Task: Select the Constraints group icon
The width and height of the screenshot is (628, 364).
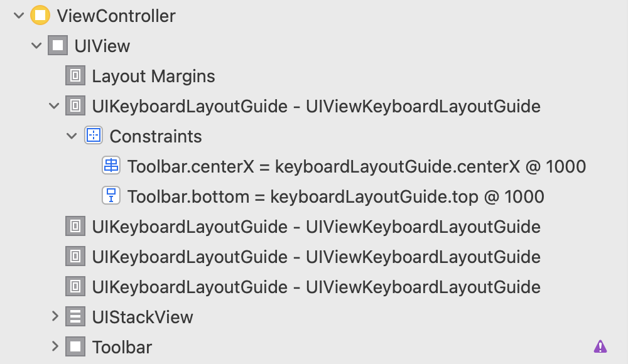Action: click(93, 136)
